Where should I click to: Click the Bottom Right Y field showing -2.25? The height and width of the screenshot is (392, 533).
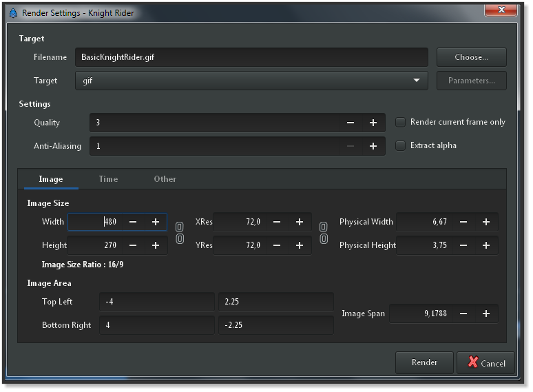276,325
